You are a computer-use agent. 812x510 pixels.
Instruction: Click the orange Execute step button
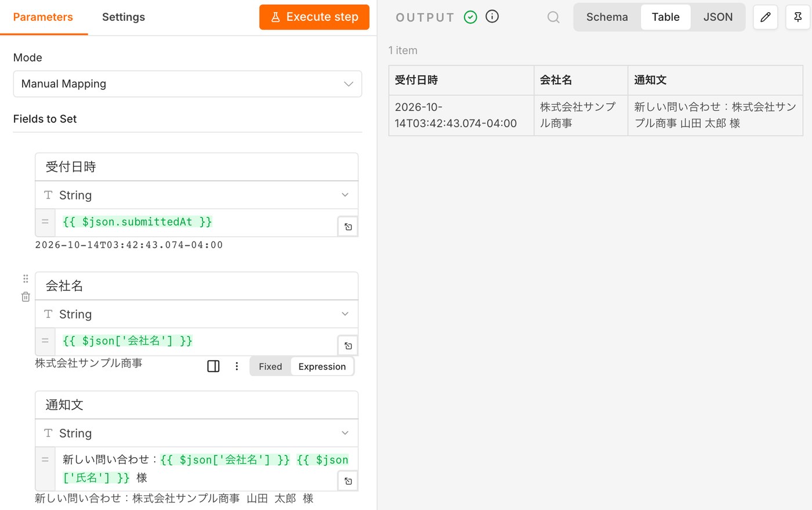point(314,17)
